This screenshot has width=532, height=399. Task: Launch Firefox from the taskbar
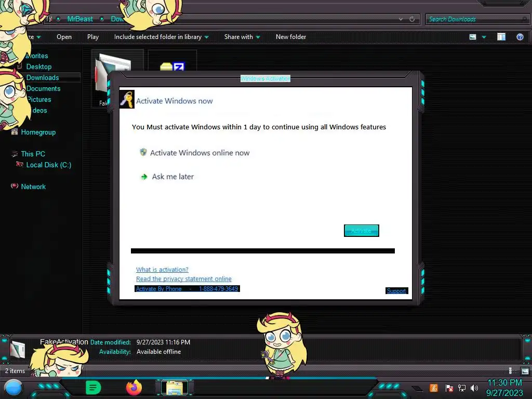(134, 388)
